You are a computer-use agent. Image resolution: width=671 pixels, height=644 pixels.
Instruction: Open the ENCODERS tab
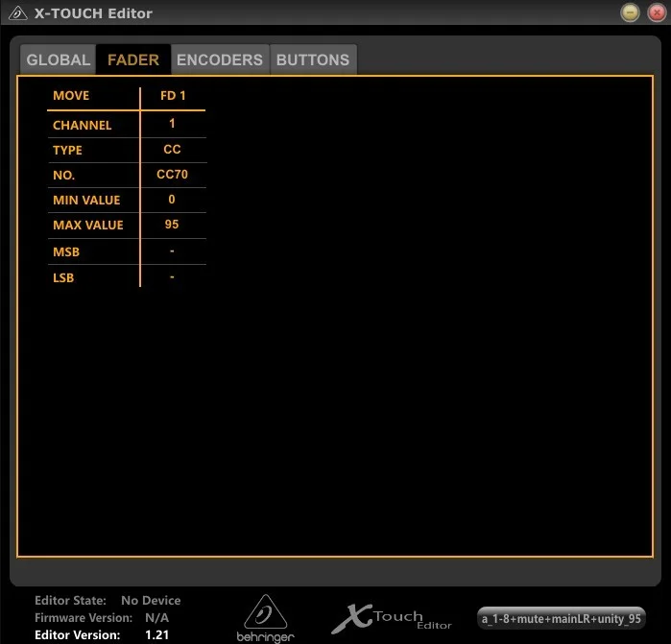(220, 60)
